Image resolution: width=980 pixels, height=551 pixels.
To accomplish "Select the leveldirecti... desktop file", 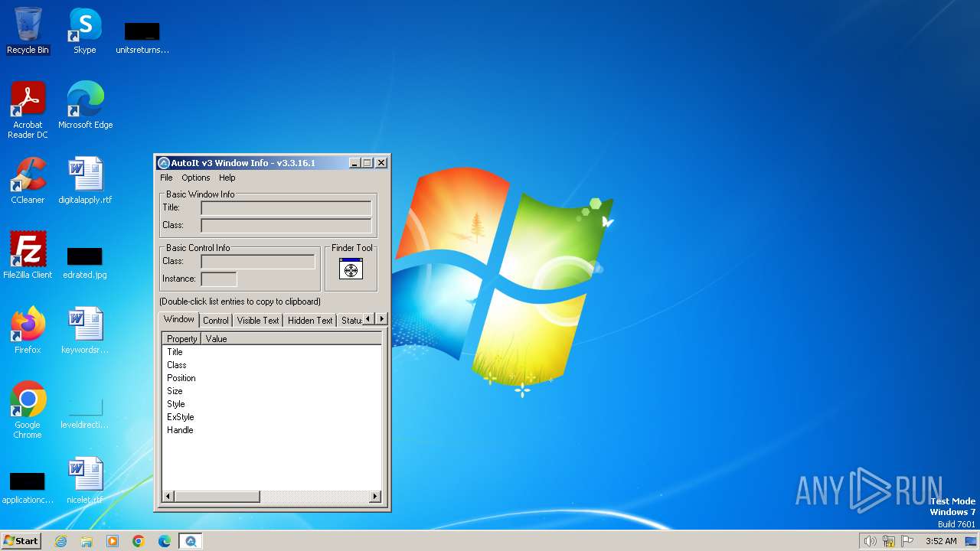I will click(85, 412).
